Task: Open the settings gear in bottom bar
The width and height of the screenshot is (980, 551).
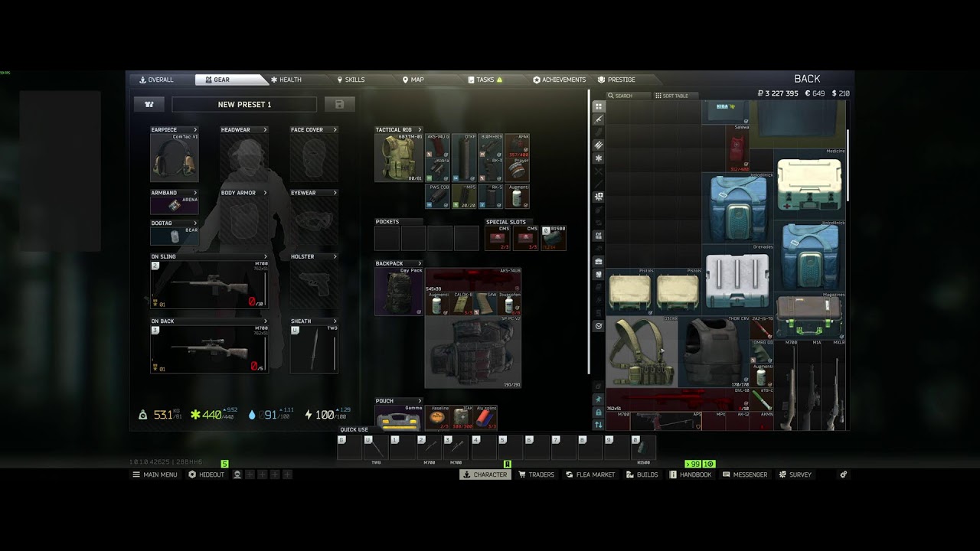Action: 843,474
